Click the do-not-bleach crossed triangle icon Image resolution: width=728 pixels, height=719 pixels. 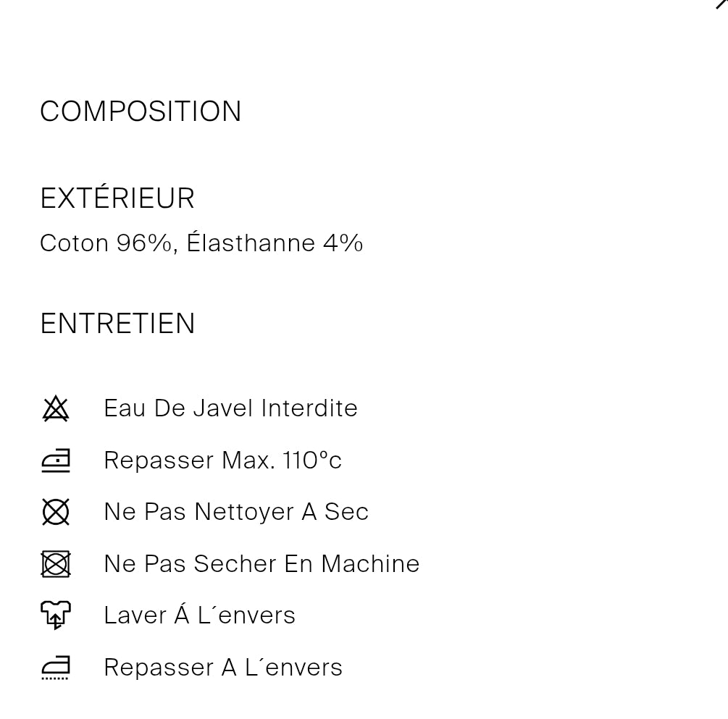click(x=56, y=409)
